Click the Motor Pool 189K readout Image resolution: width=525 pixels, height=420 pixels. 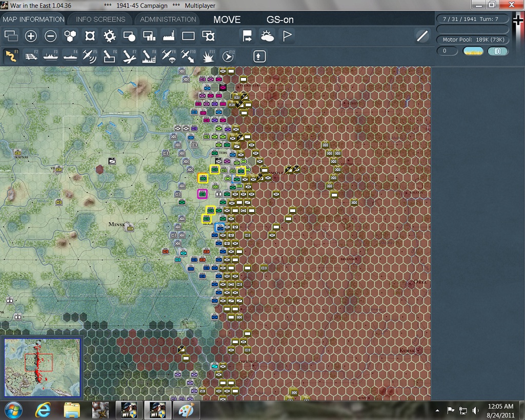tap(472, 39)
